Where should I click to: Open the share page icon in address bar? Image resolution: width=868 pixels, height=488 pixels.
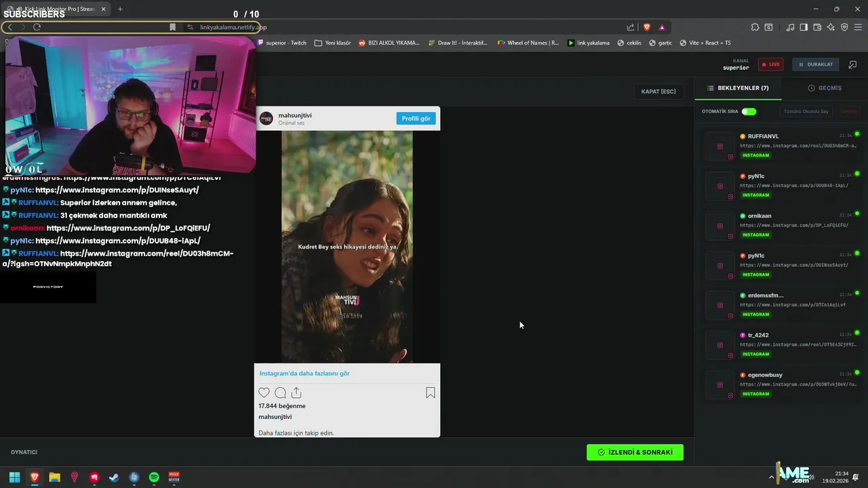631,27
